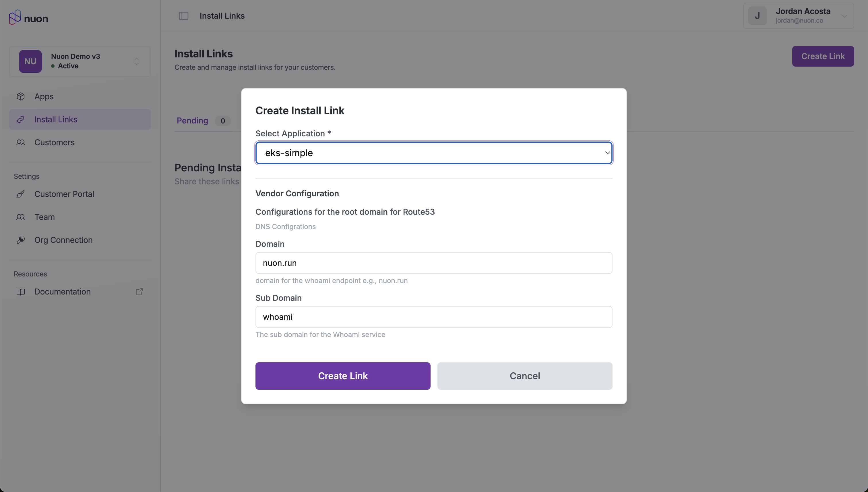Open Install Links from the sidebar menu
The image size is (868, 492).
pos(56,119)
